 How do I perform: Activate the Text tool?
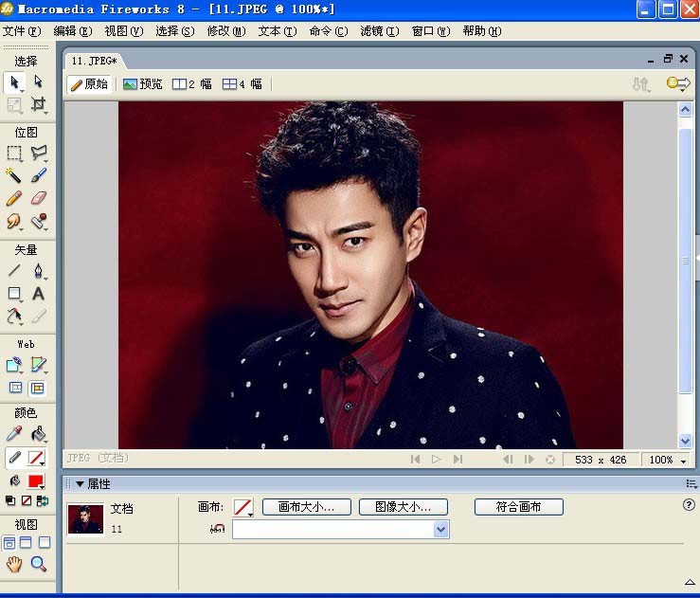point(39,294)
